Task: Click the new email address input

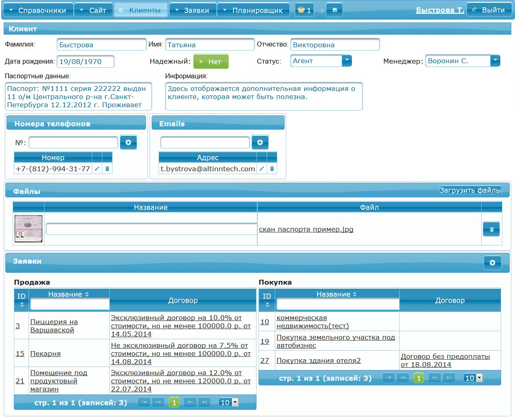Action: [205, 142]
